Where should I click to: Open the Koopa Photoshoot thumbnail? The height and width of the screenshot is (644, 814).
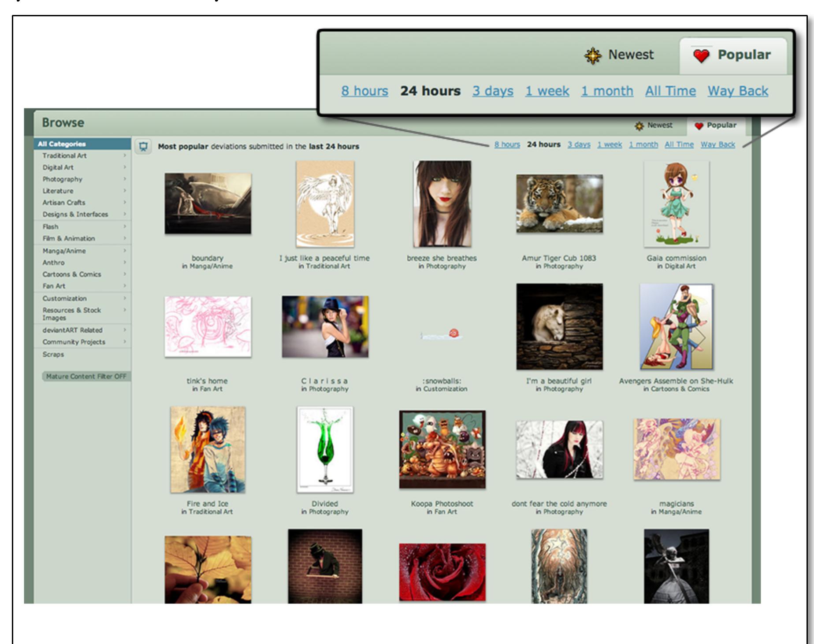(x=442, y=449)
